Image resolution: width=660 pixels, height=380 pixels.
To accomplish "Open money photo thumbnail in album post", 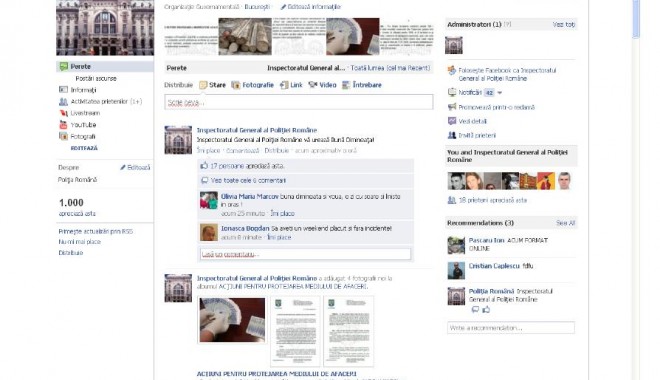I will [x=232, y=320].
